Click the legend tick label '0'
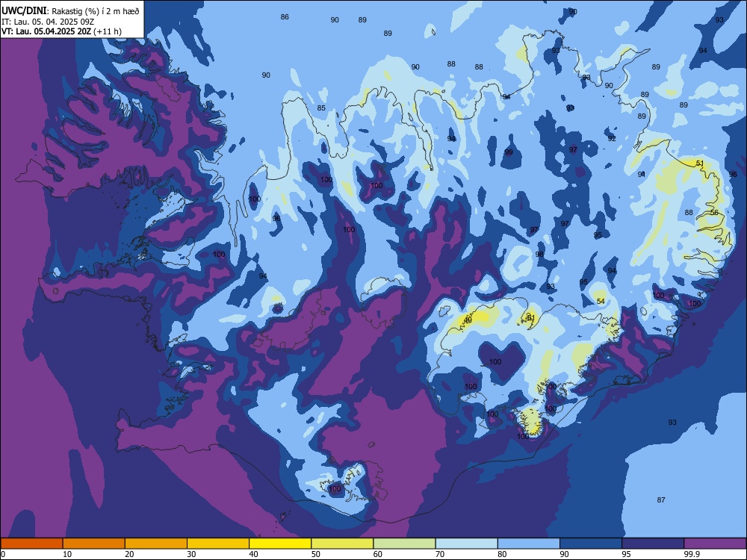Screen dimensions: 747x560 3,554
